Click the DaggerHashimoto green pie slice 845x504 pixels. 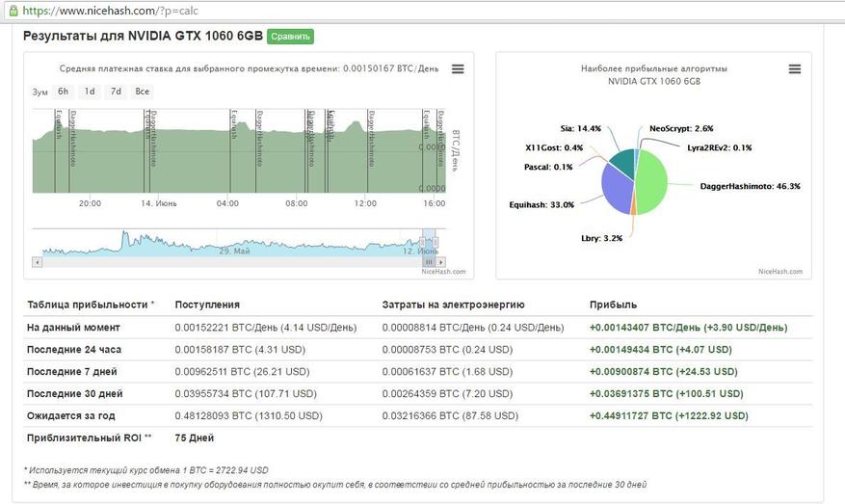point(652,183)
